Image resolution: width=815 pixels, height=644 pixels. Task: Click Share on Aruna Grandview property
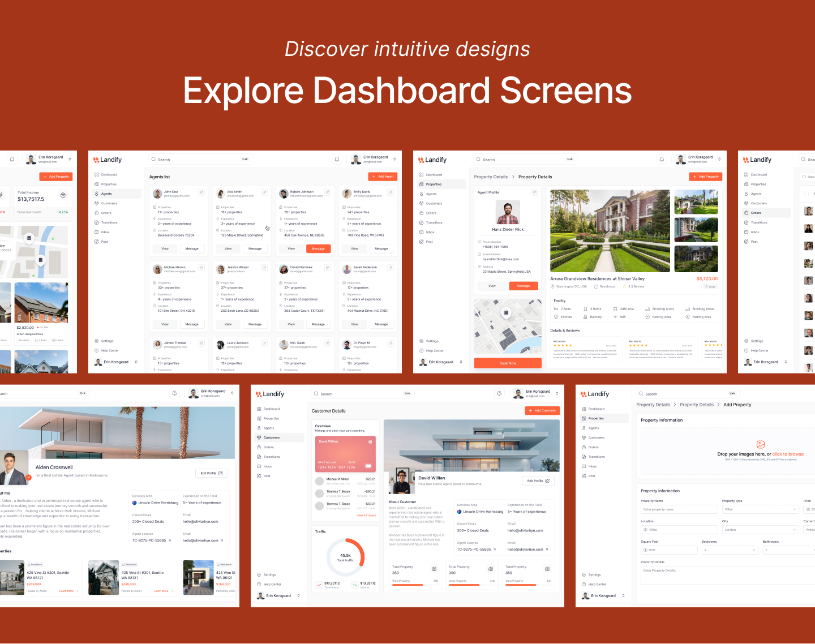[711, 287]
